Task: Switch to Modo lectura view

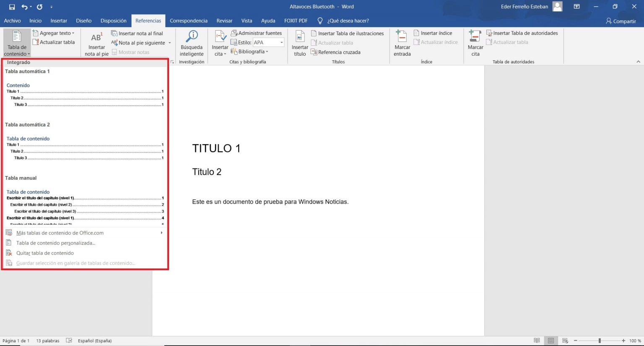Action: (x=537, y=341)
